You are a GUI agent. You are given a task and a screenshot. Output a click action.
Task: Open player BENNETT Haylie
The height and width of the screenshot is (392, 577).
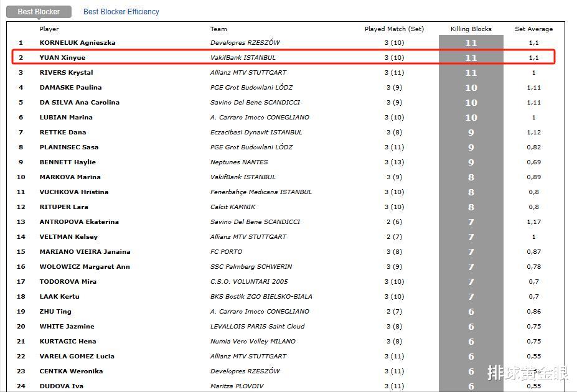[67, 162]
